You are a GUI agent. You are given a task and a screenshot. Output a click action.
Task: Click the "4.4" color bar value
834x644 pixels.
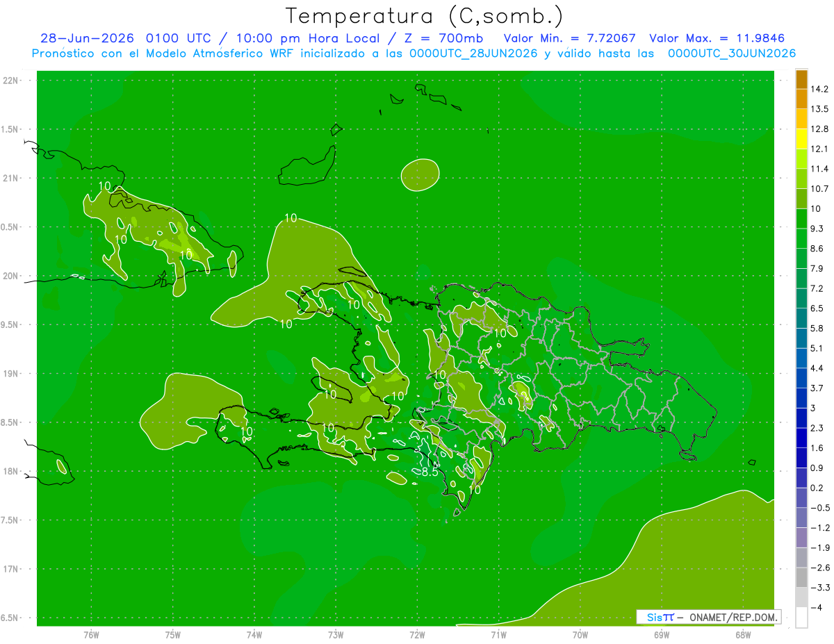(x=818, y=368)
